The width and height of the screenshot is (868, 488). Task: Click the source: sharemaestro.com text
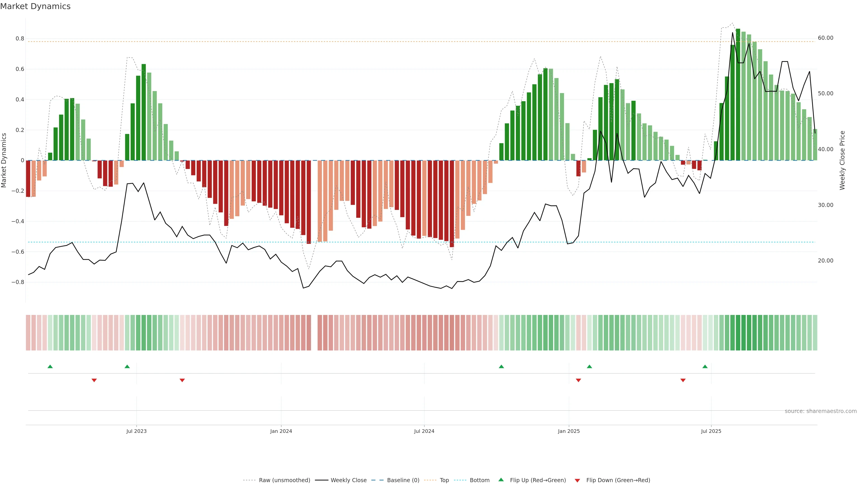pyautogui.click(x=821, y=411)
